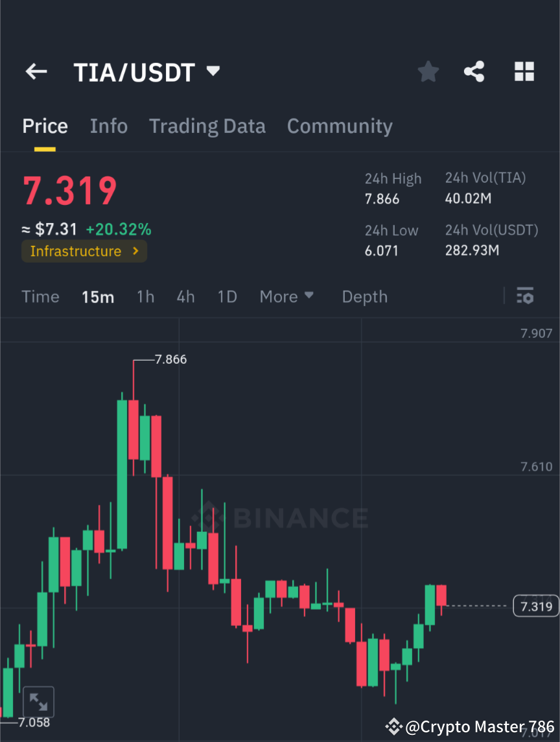The image size is (560, 742).
Task: Open chart settings with the indicator icon
Action: 525,296
